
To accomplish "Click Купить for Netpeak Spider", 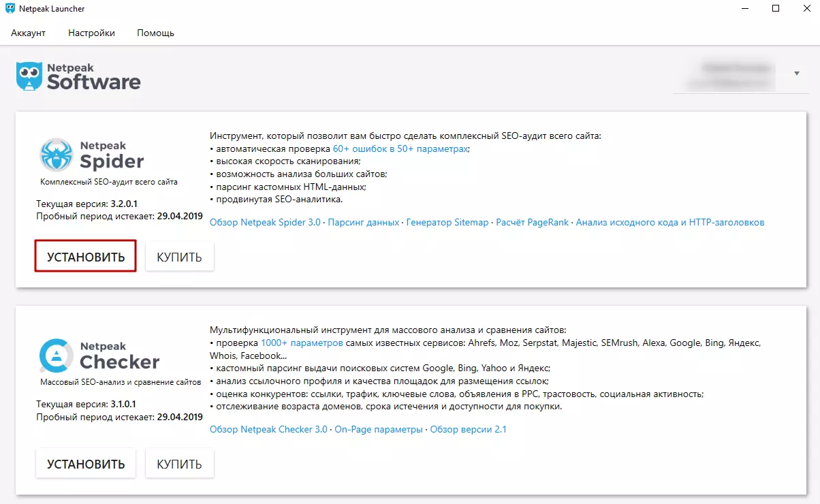I will (x=179, y=256).
